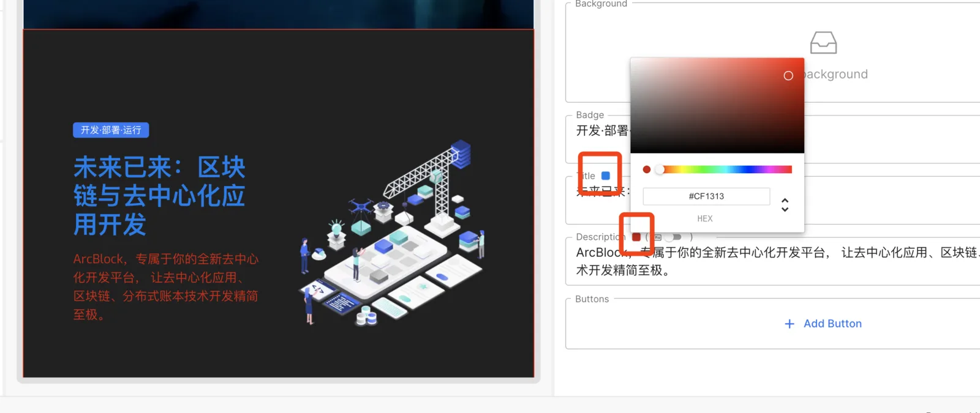The width and height of the screenshot is (980, 413).
Task: Click the circular cursor in saturation area
Action: click(788, 76)
